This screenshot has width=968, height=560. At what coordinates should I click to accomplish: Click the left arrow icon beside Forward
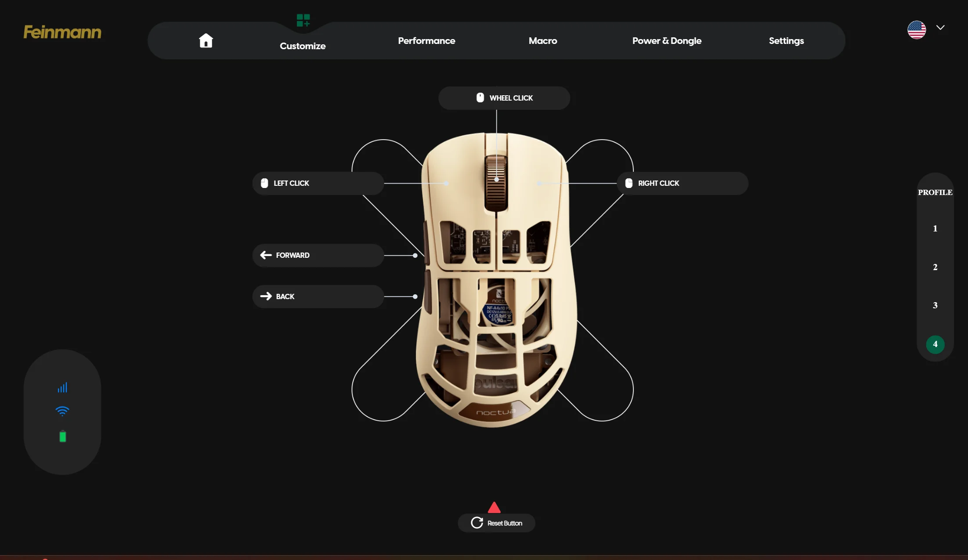[x=266, y=255]
